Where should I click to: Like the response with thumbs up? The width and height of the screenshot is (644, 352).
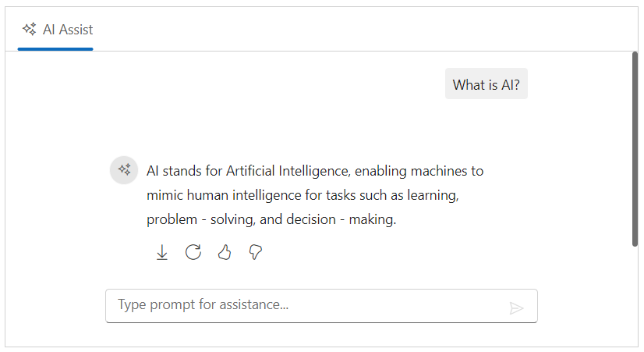point(225,252)
